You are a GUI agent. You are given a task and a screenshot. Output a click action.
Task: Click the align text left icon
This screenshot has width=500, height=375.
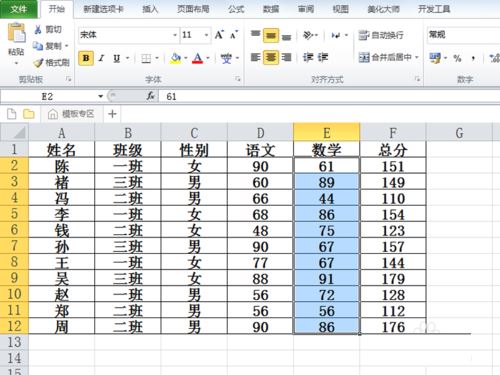tap(255, 58)
